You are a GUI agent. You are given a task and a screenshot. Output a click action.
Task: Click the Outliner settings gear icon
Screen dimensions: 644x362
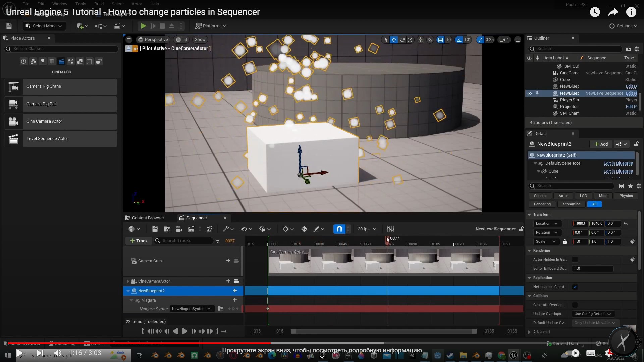click(637, 49)
